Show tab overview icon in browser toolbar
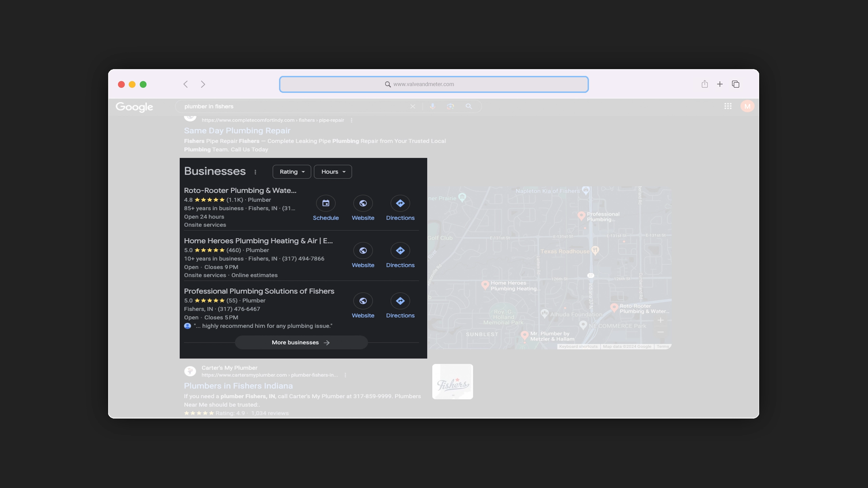The width and height of the screenshot is (868, 488). point(735,84)
